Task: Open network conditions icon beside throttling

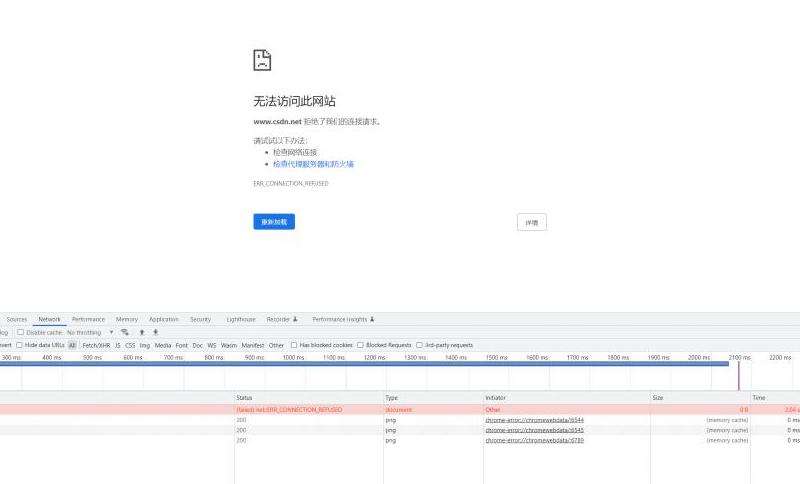Action: coord(124,332)
